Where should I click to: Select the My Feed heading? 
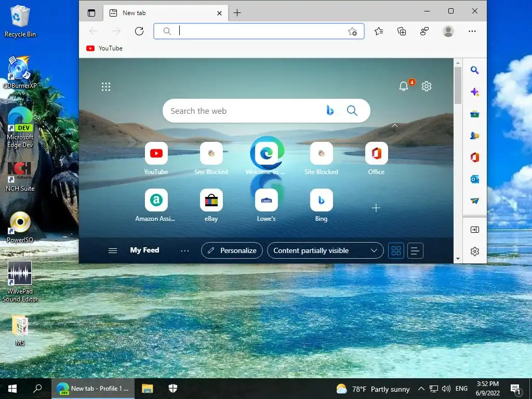pos(144,250)
